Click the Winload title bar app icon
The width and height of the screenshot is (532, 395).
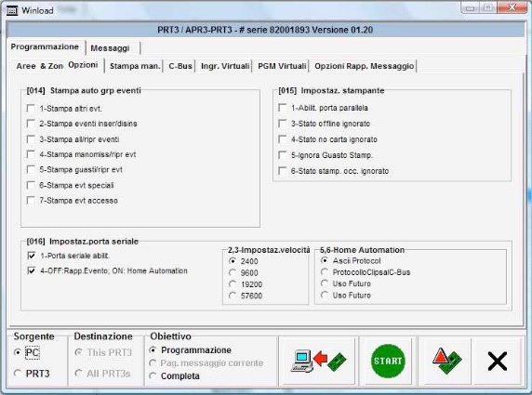click(x=12, y=11)
